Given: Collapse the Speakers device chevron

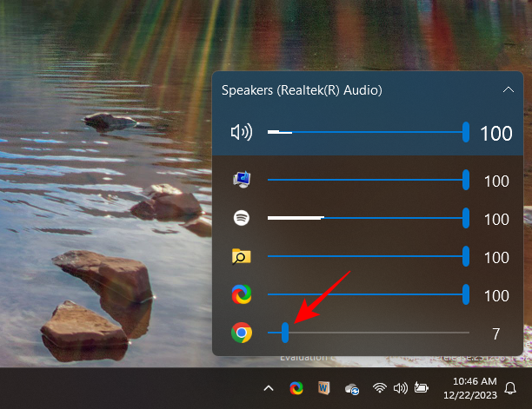Looking at the screenshot, I should (508, 89).
